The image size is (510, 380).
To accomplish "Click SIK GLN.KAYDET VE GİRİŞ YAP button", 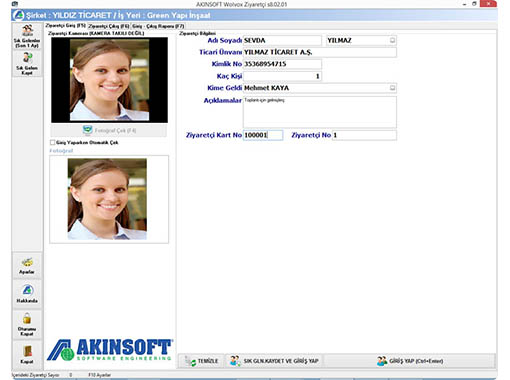I will click(274, 361).
